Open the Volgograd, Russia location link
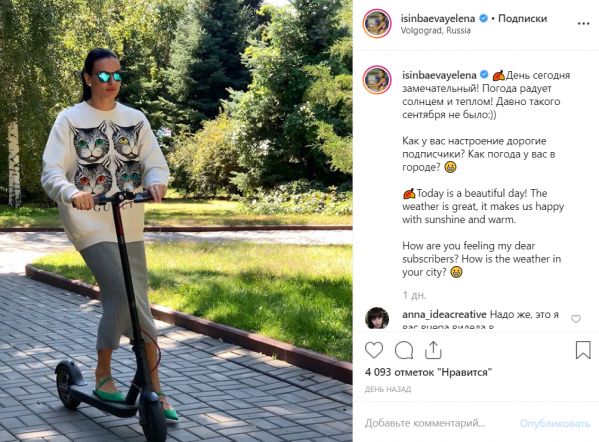This screenshot has height=442, width=599. [x=435, y=31]
